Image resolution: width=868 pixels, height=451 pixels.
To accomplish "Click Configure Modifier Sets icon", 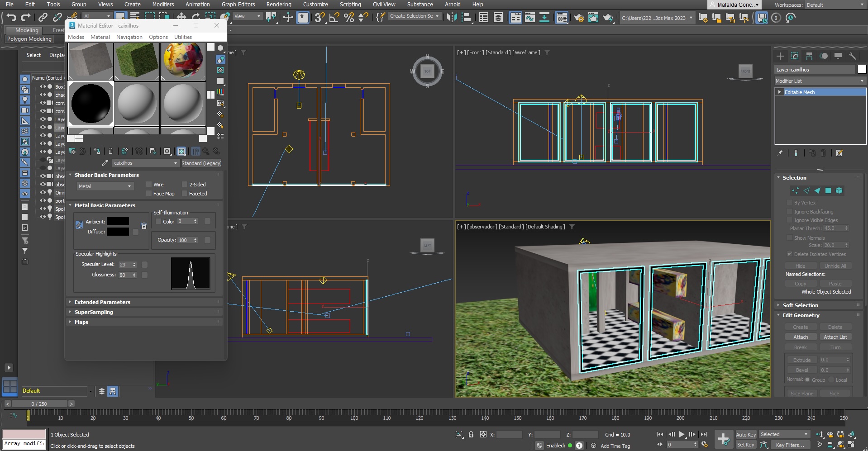I will 839,153.
